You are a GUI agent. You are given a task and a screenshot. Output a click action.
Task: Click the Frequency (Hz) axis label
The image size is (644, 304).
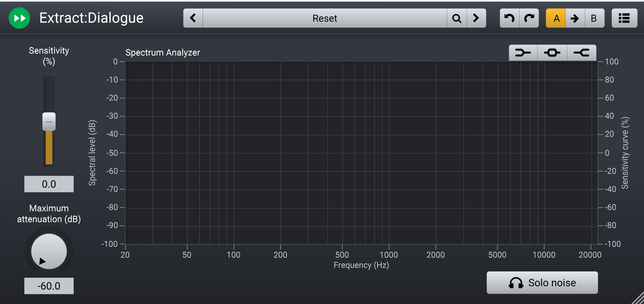tap(361, 265)
